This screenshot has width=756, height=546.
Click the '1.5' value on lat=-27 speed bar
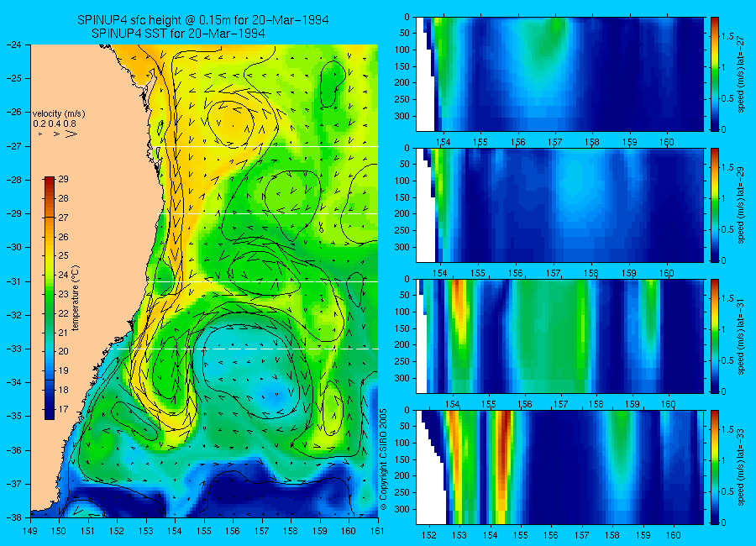[x=727, y=36]
